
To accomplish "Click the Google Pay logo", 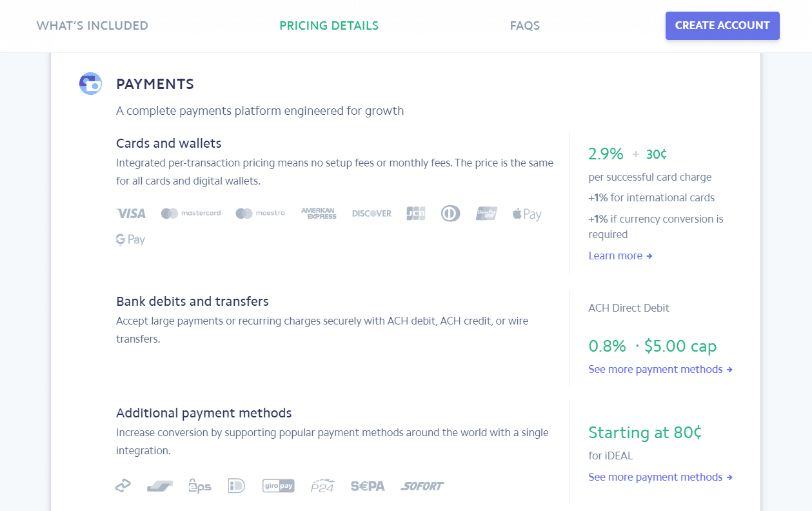I will (131, 239).
